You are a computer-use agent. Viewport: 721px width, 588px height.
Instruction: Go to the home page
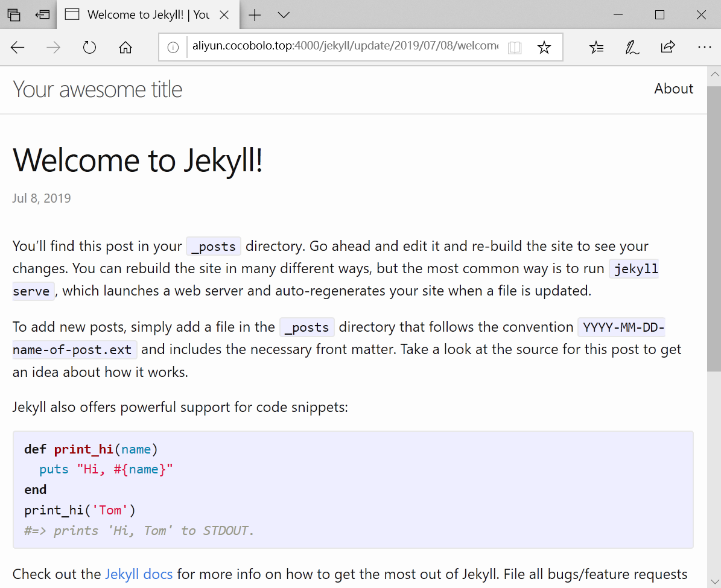(x=125, y=47)
